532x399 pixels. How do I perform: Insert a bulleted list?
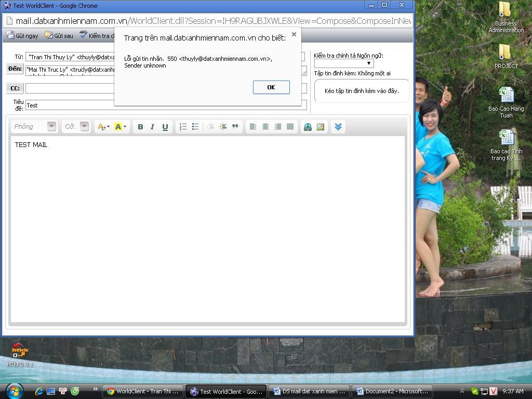coord(195,127)
